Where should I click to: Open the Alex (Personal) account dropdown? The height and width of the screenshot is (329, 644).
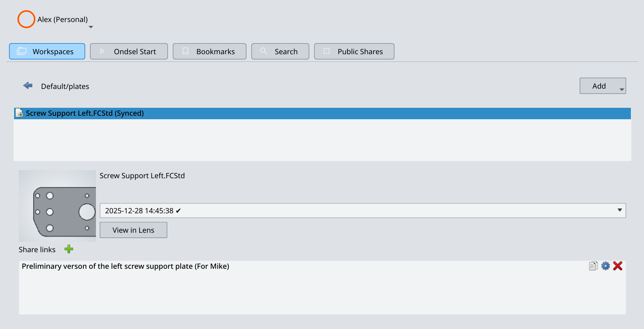click(91, 27)
